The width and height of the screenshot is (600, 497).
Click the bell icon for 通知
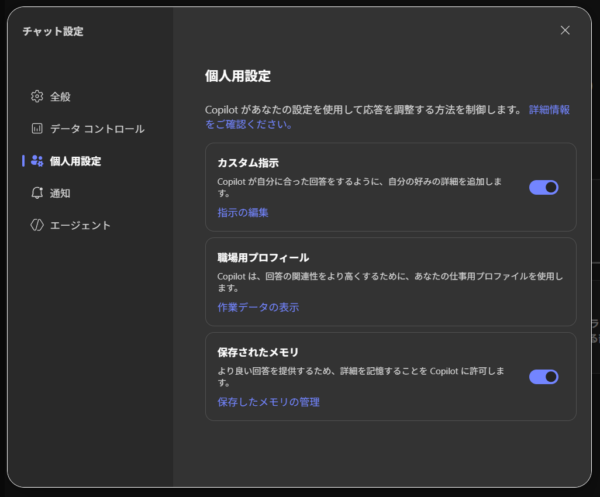[x=37, y=193]
